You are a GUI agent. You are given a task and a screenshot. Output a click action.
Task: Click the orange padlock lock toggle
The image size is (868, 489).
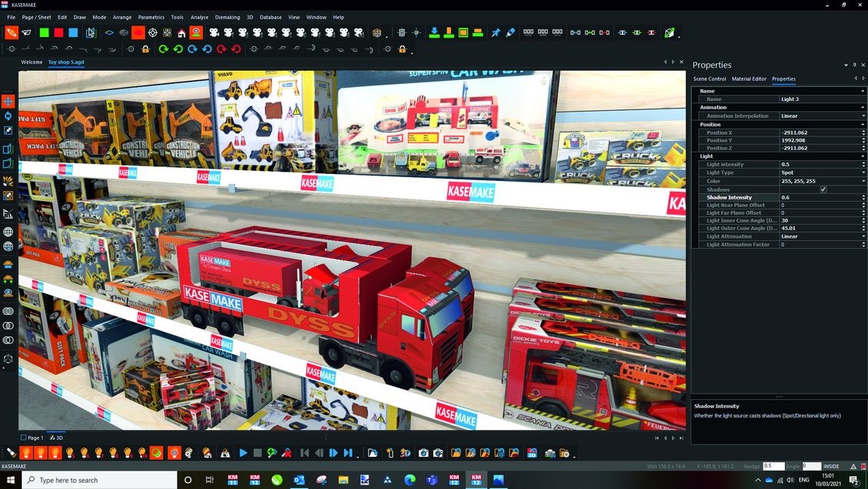146,49
